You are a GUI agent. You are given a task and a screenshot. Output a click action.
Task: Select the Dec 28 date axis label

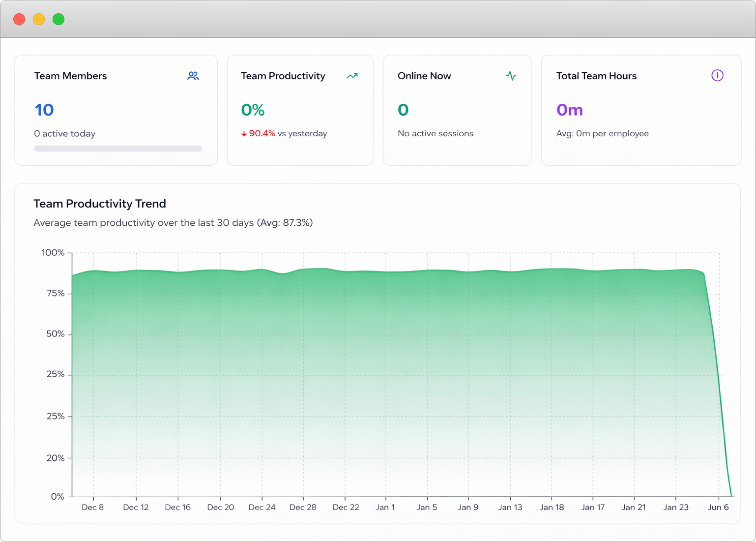303,507
